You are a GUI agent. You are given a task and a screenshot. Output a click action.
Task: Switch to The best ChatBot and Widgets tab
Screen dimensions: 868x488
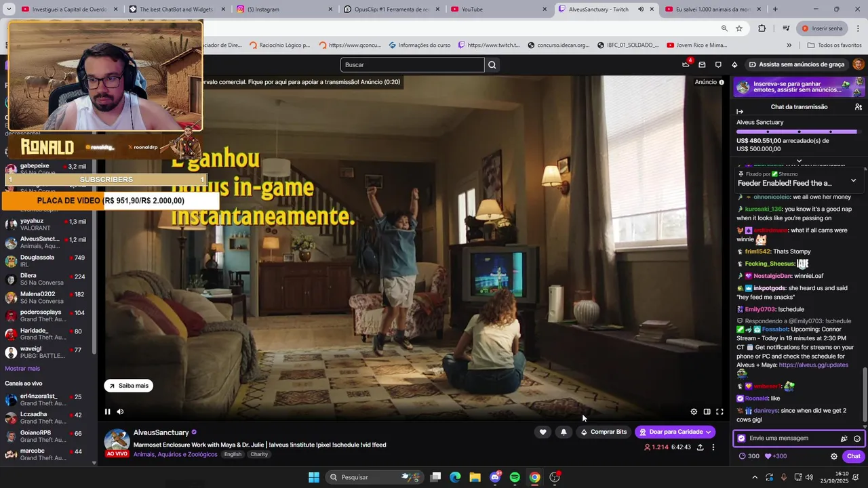178,9
